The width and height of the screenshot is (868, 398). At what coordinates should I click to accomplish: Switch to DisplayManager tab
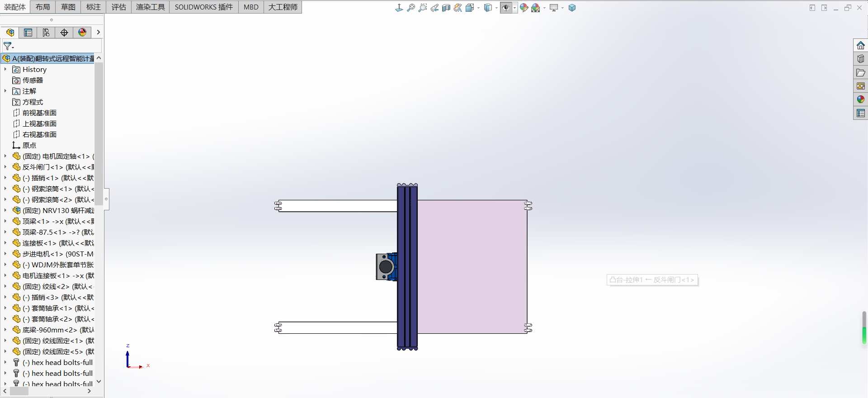tap(82, 33)
